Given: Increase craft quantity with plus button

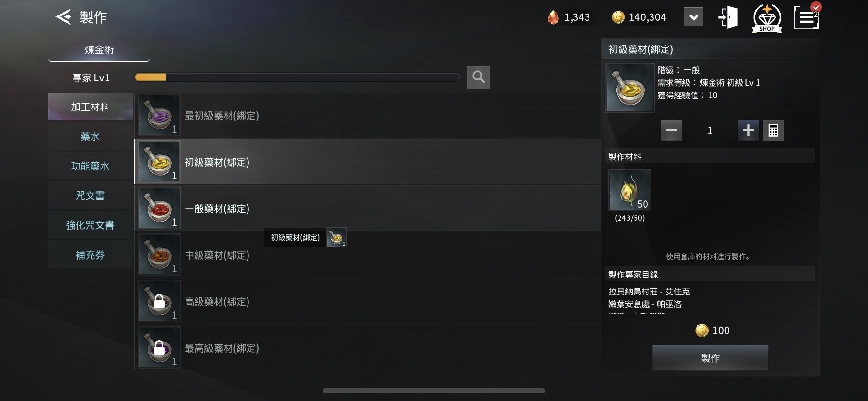Looking at the screenshot, I should (748, 130).
